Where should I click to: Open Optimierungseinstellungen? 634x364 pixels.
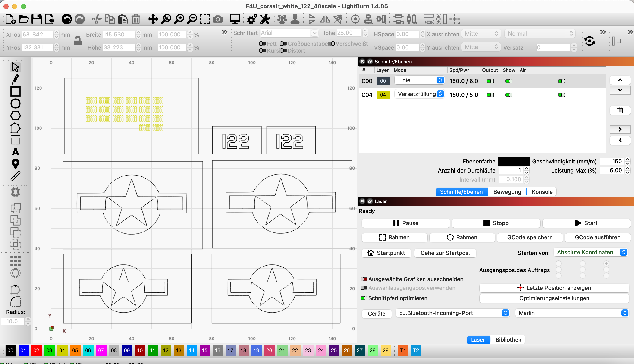coord(554,298)
